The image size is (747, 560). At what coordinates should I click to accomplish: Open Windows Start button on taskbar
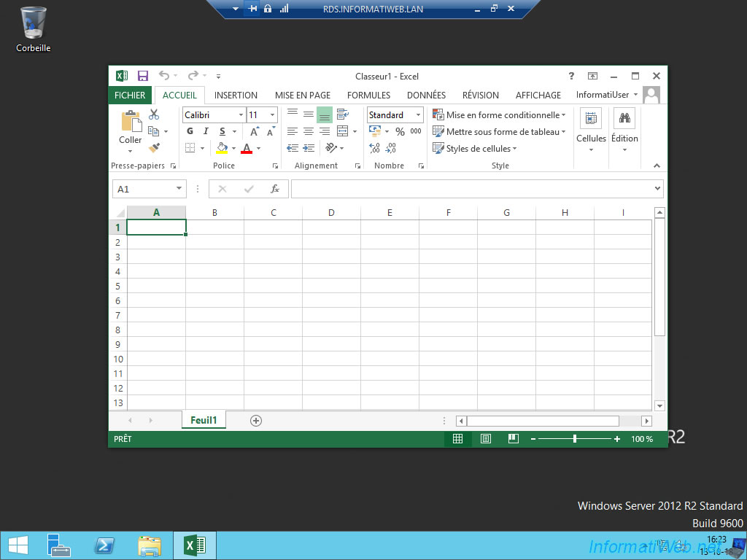coord(18,545)
